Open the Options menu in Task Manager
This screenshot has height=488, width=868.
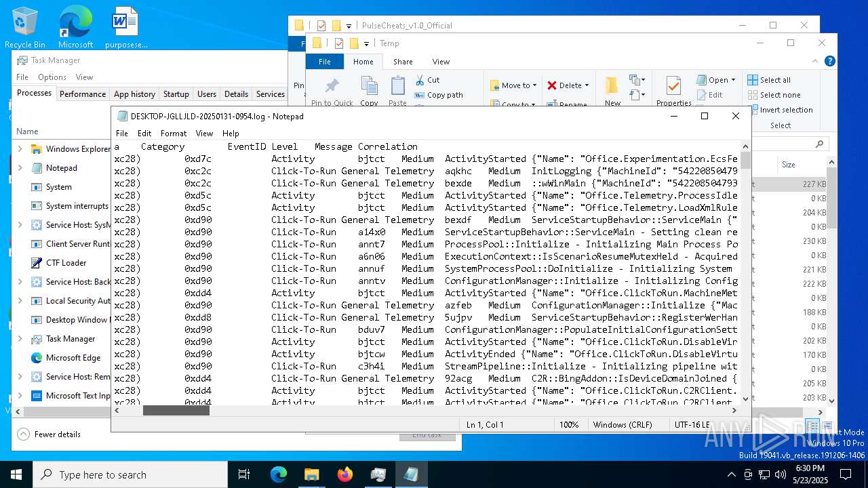tap(52, 77)
